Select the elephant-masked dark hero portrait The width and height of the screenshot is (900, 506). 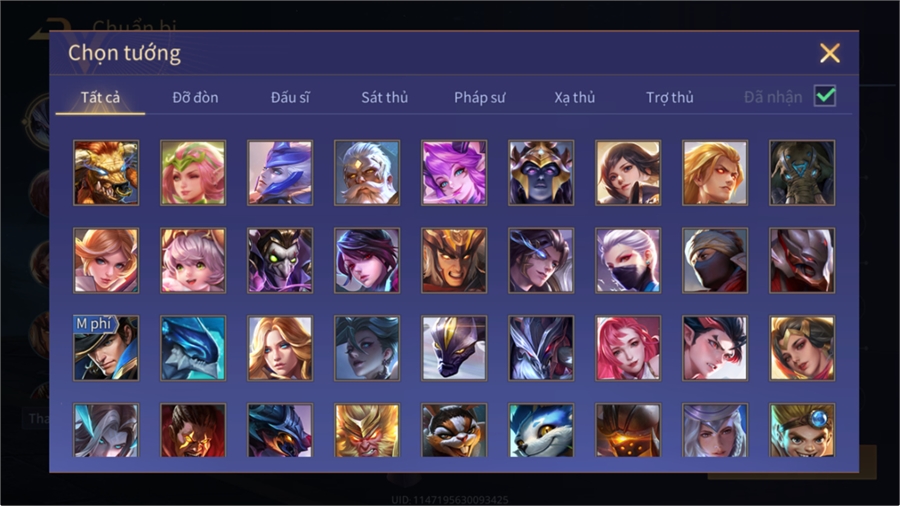click(x=802, y=173)
